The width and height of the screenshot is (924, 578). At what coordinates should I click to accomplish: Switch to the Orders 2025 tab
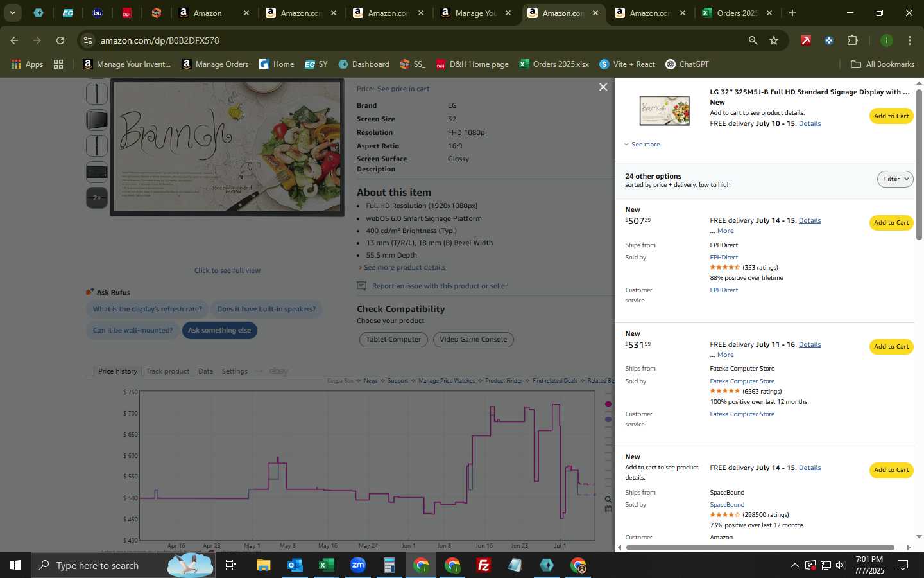click(x=737, y=13)
